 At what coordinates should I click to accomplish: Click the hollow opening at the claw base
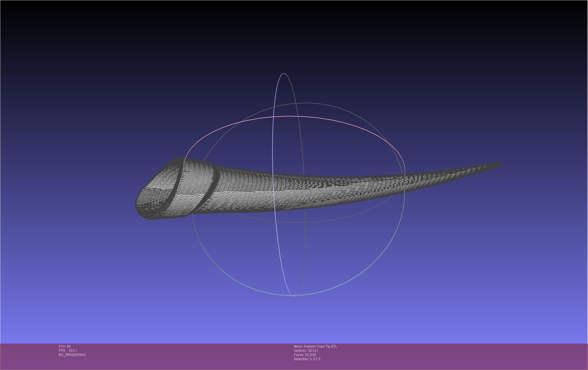(x=159, y=191)
